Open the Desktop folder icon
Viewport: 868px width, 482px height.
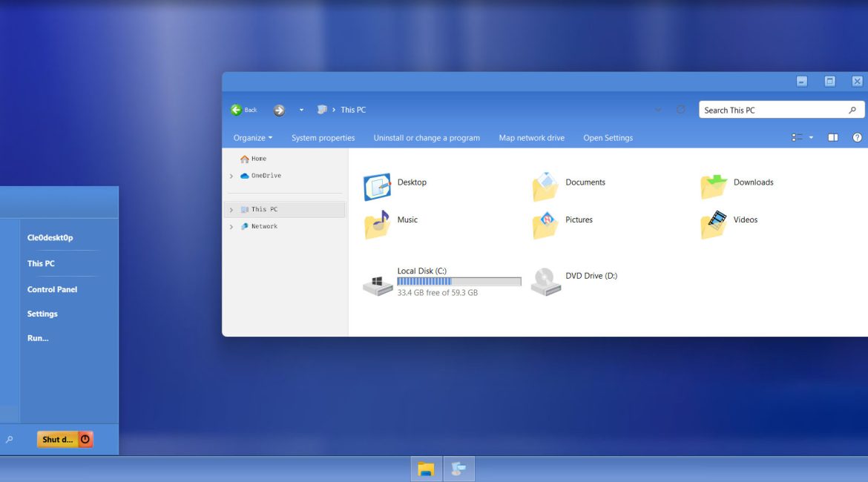point(377,187)
